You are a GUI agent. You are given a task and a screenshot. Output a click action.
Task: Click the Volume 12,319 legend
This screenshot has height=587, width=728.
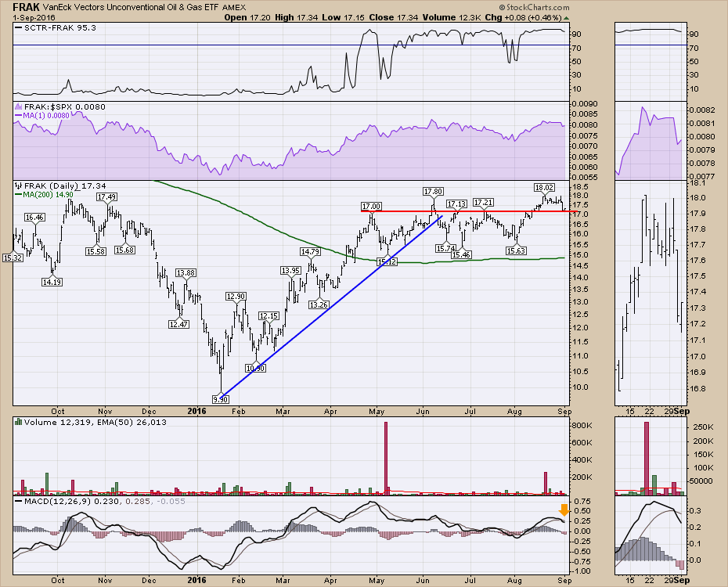click(x=56, y=423)
